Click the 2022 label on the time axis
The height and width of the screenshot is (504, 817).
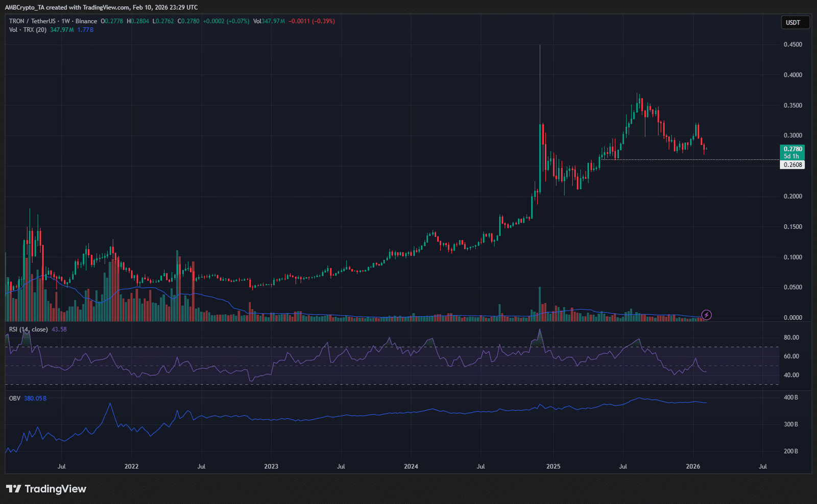tap(131, 466)
